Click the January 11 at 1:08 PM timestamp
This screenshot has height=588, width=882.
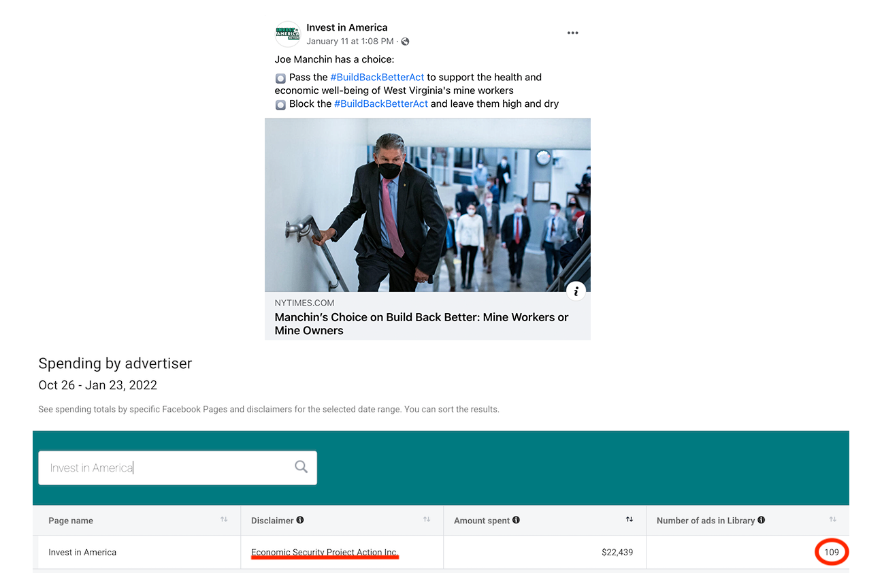350,42
